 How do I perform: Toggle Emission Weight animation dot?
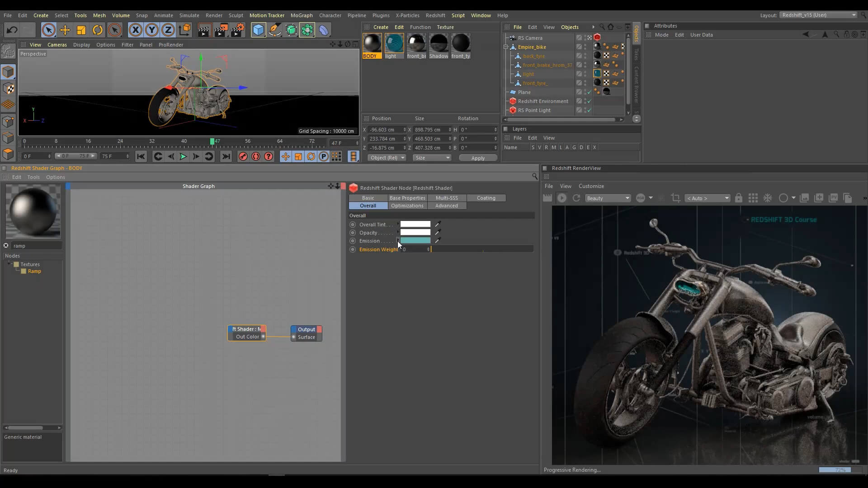pyautogui.click(x=353, y=249)
